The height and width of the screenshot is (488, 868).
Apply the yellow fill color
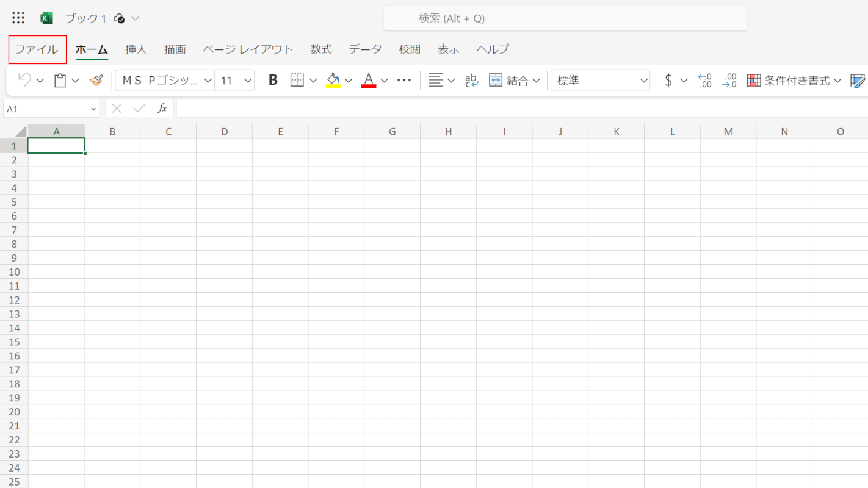(x=333, y=80)
